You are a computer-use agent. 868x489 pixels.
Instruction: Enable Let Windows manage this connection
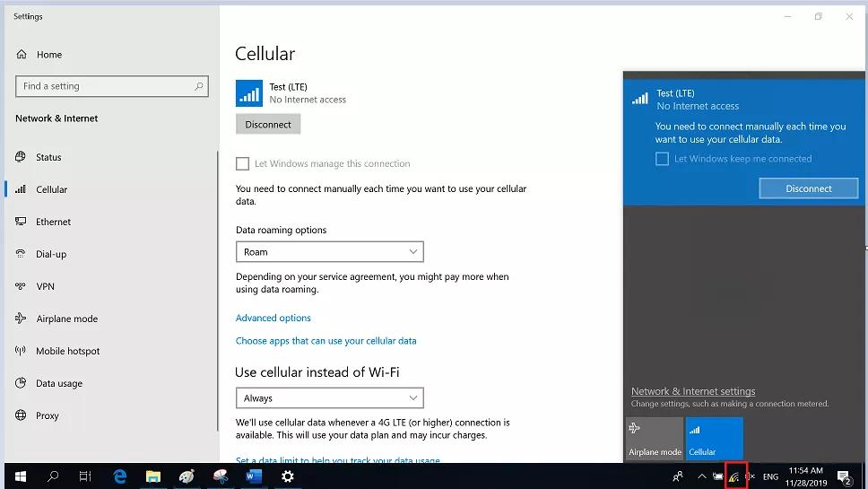(242, 164)
